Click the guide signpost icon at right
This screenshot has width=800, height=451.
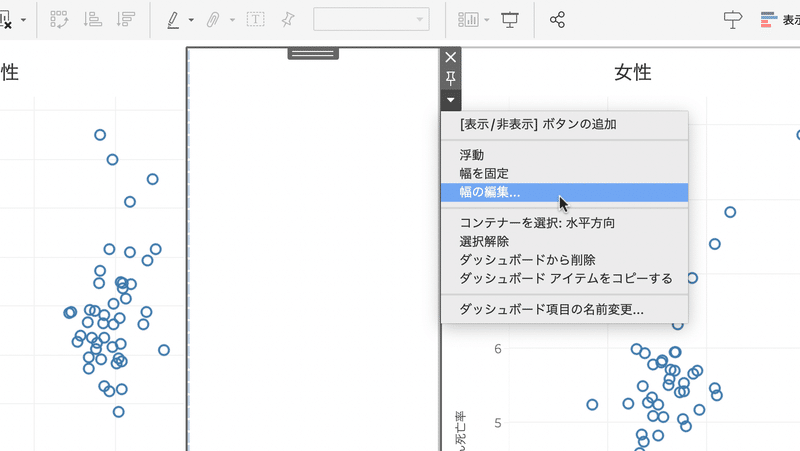coord(733,20)
